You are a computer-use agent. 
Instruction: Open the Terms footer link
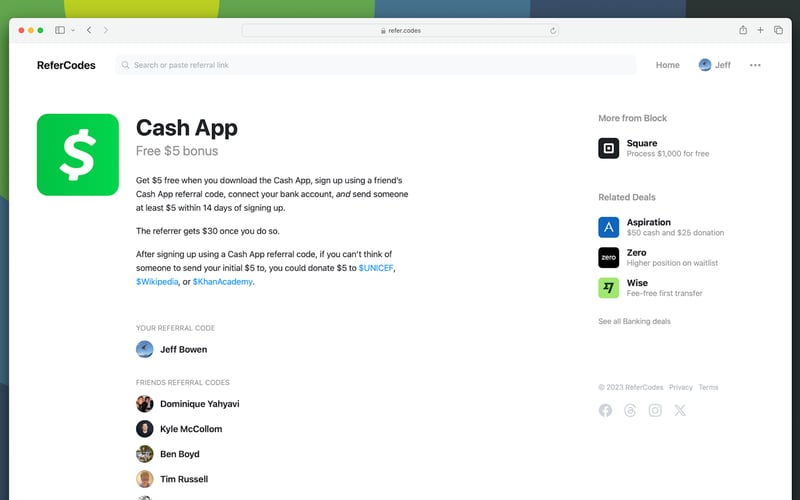point(708,387)
